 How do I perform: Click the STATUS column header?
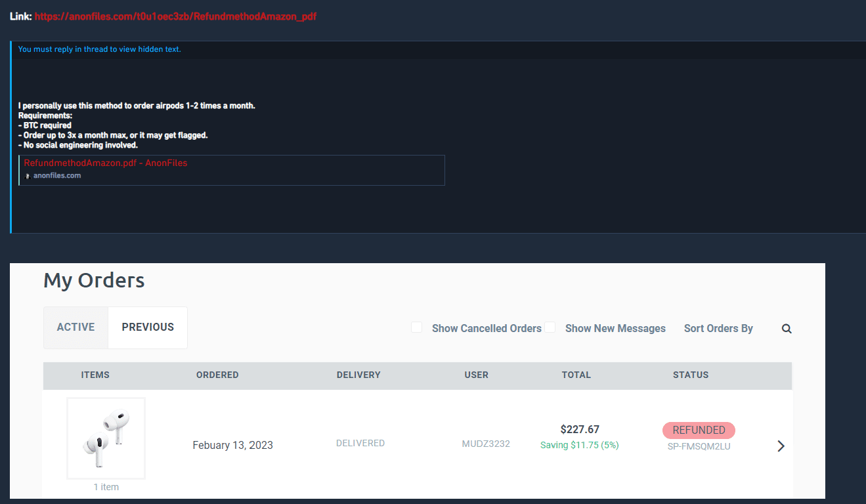(691, 375)
